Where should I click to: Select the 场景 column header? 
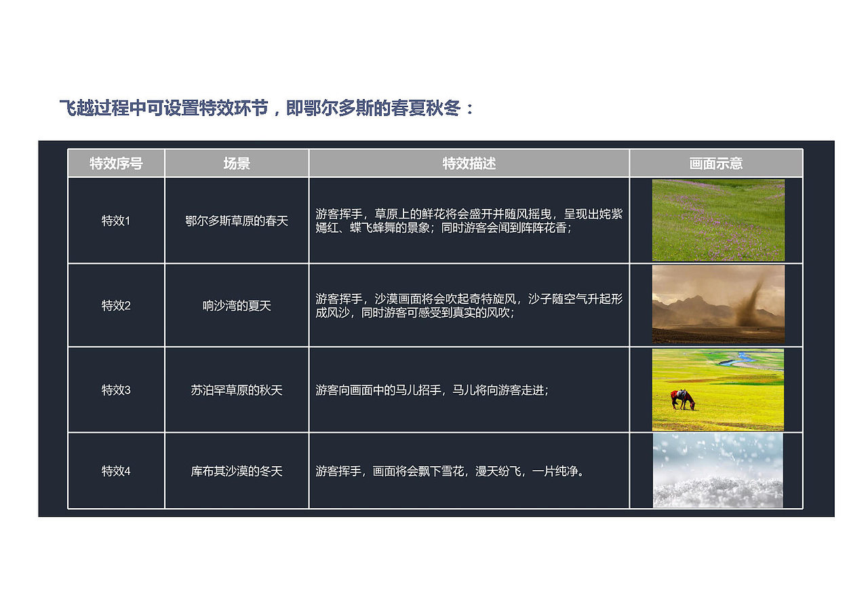coord(237,164)
